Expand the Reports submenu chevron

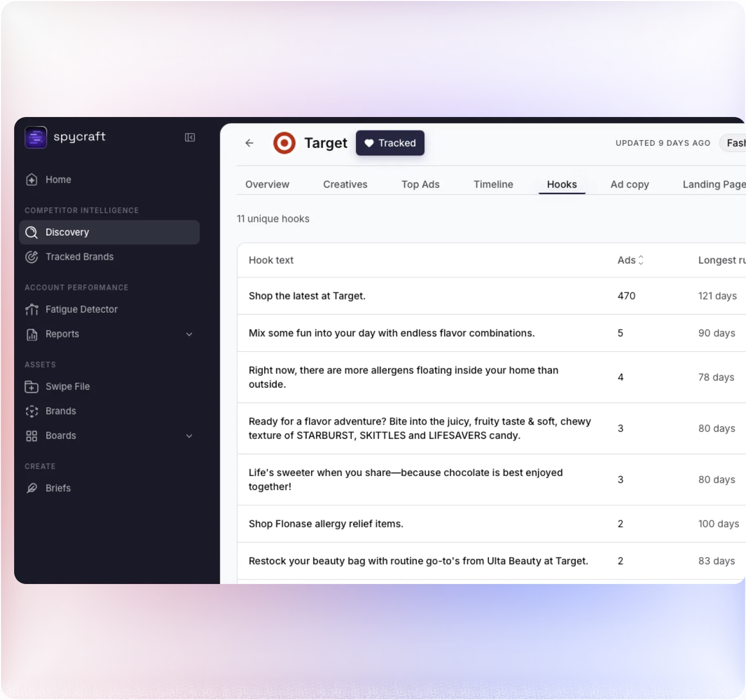(x=190, y=334)
